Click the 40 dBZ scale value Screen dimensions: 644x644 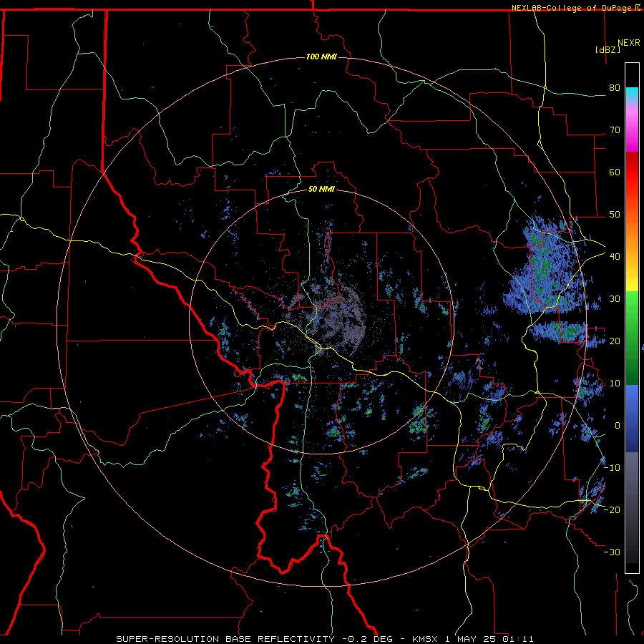tap(615, 257)
